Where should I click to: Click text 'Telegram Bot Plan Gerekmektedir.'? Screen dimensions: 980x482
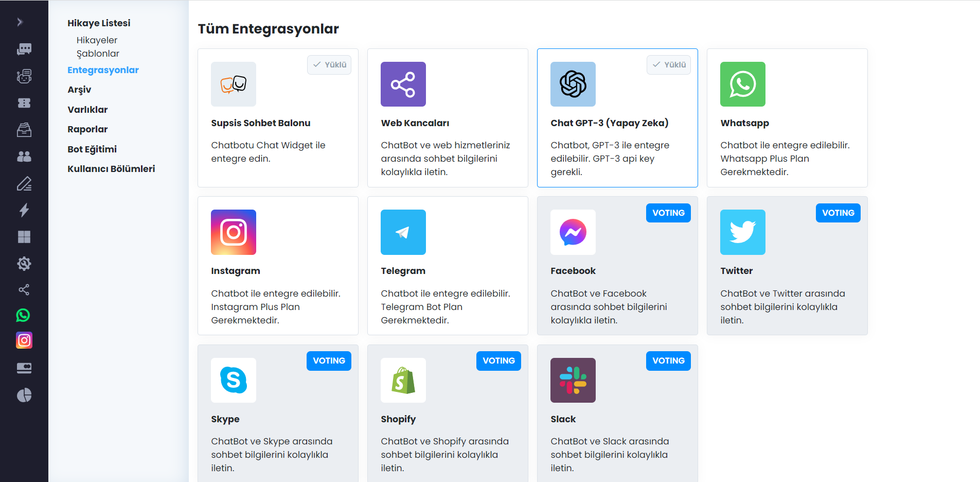pos(422,314)
